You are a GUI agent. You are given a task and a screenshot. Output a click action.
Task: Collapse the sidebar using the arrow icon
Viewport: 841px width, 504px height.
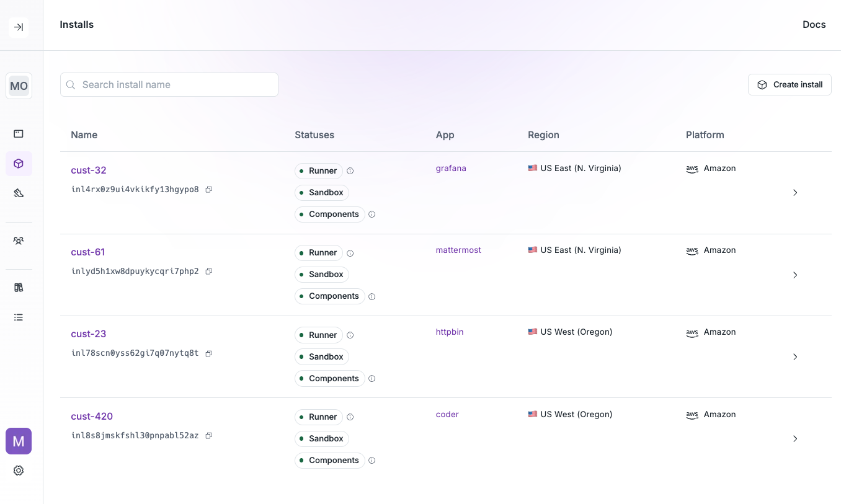click(19, 27)
